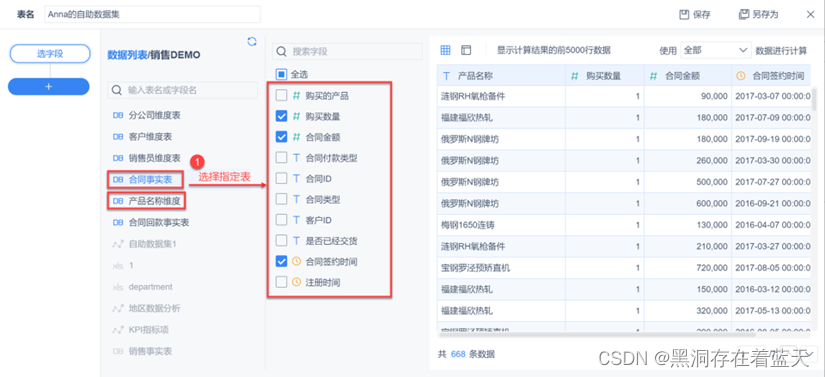825x377 pixels.
Task: Check the 合同付款类型 field
Action: pyautogui.click(x=281, y=158)
